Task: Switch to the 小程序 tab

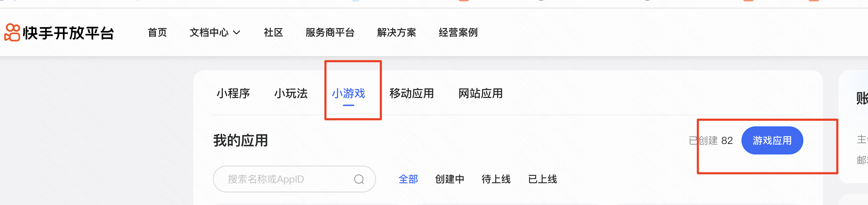Action: pyautogui.click(x=233, y=93)
